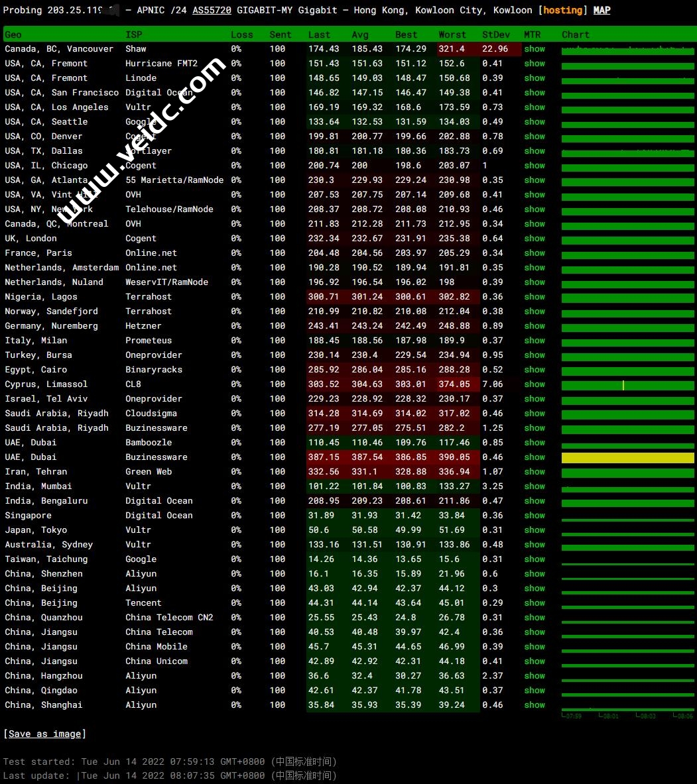The width and height of the screenshot is (697, 784).
Task: Show MTR for Iran Tehran Green Web
Action: (x=535, y=471)
